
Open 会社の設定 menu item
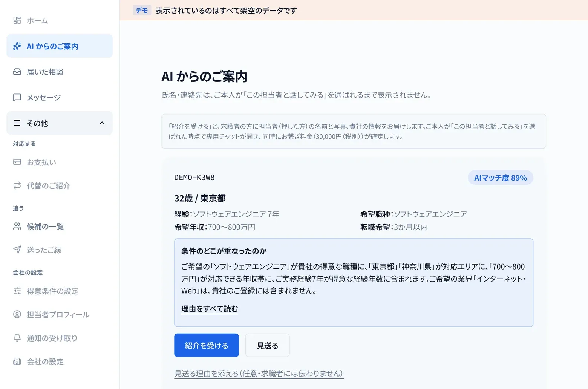click(60, 361)
